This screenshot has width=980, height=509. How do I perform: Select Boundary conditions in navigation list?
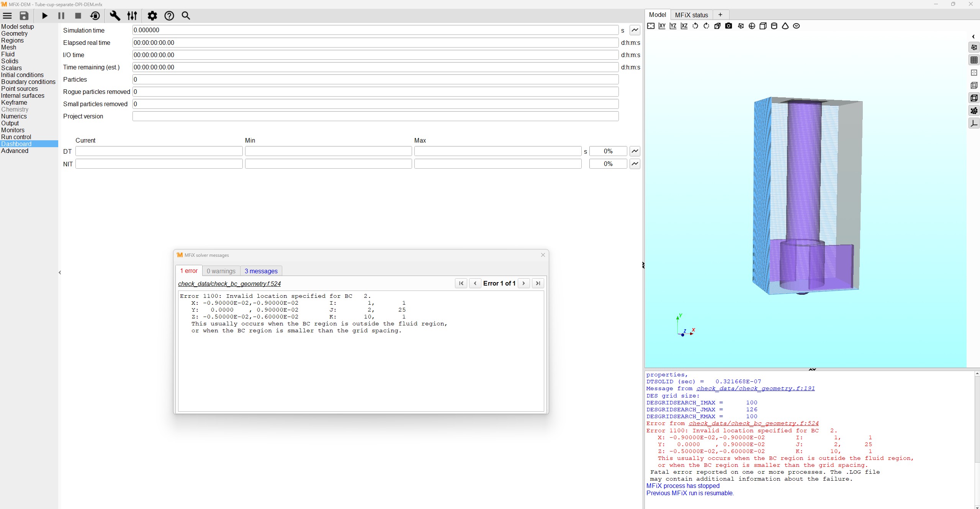click(28, 82)
